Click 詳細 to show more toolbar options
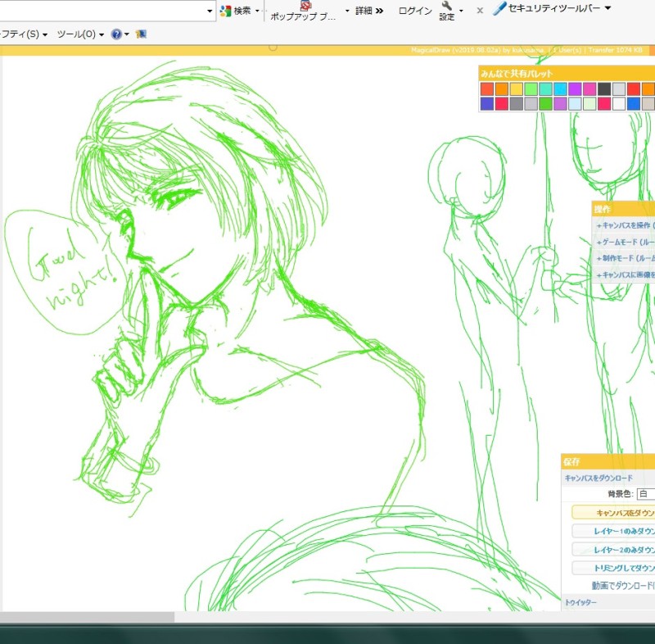The width and height of the screenshot is (655, 644). coord(369,11)
